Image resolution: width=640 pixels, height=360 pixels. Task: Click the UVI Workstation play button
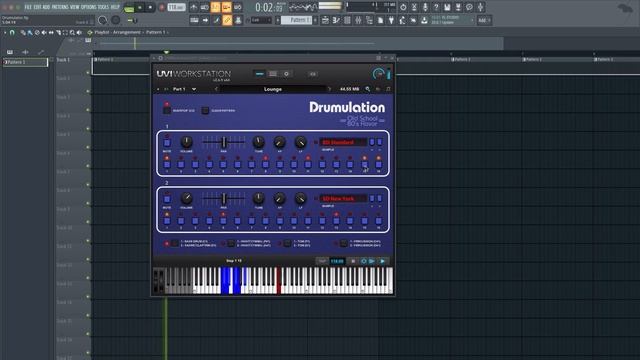pos(382,261)
